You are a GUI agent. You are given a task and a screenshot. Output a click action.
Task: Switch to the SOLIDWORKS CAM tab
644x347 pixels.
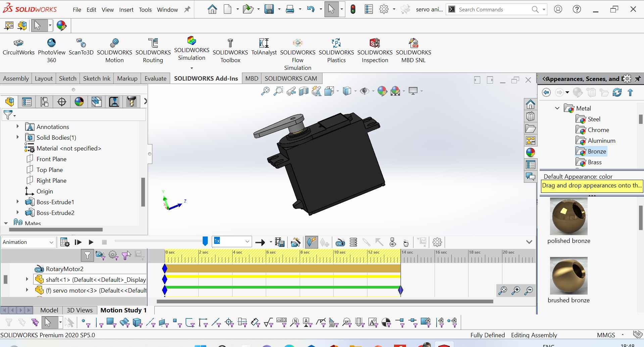tap(291, 79)
